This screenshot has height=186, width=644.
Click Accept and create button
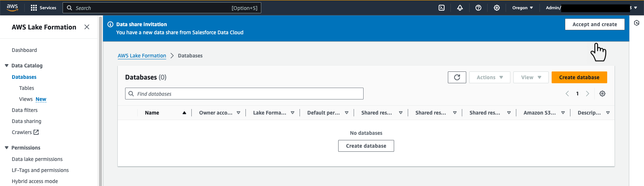coord(594,24)
